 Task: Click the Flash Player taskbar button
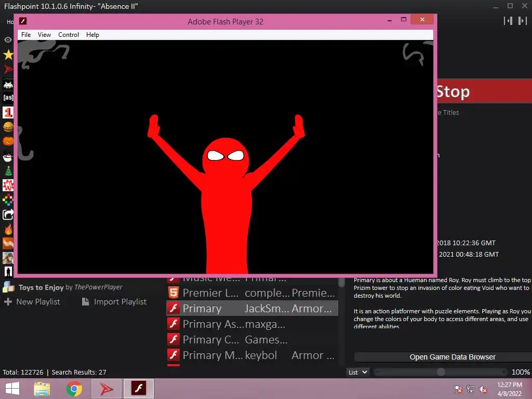pyautogui.click(x=138, y=389)
